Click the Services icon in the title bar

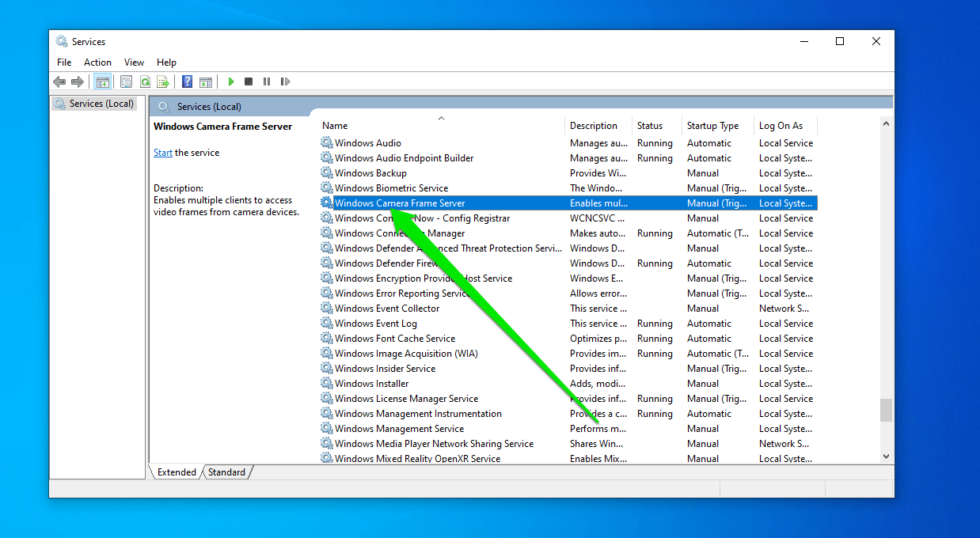[62, 42]
